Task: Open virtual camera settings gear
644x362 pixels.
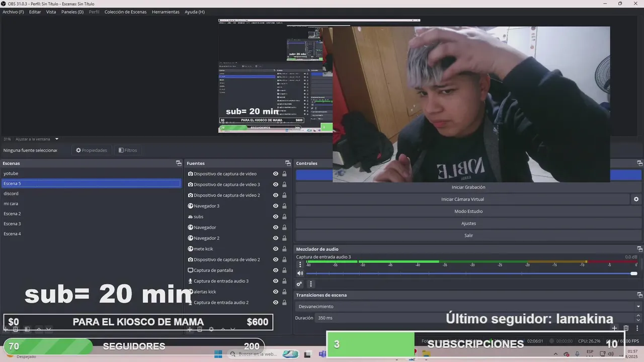Action: [636, 199]
